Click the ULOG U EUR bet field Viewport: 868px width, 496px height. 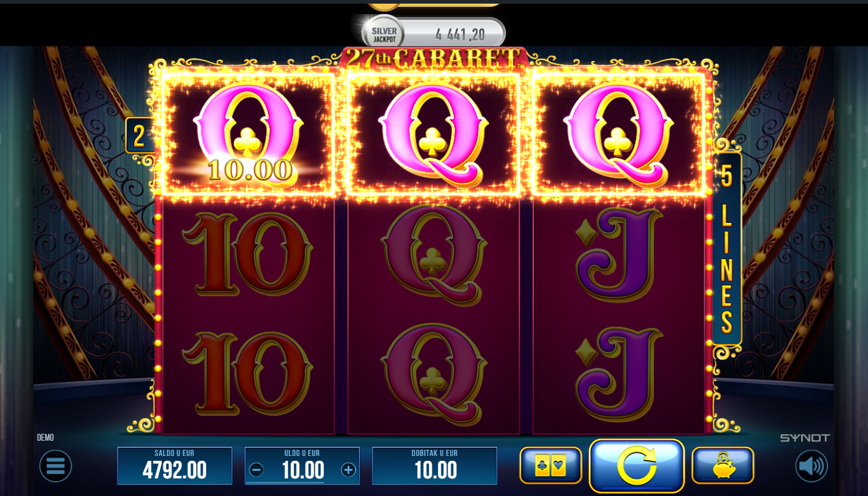302,466
